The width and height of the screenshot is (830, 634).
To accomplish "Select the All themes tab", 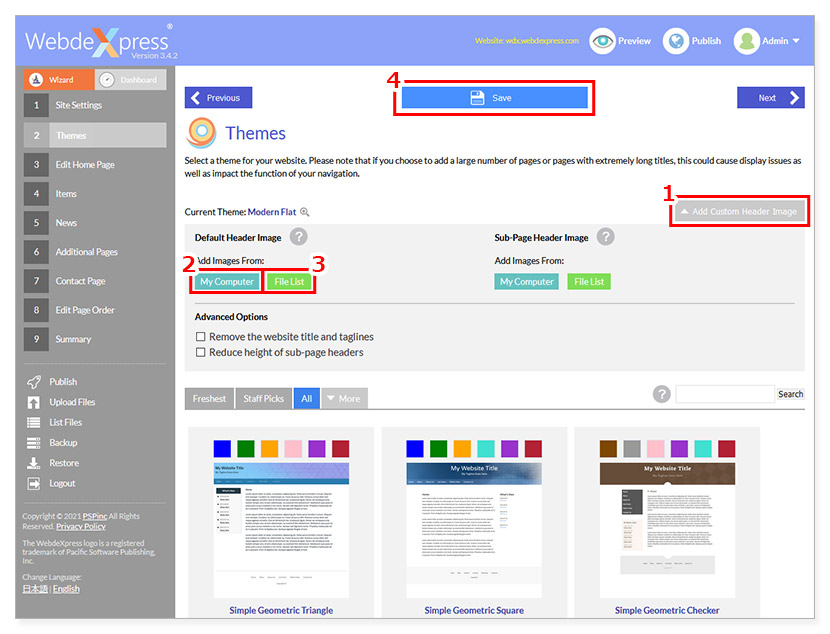I will coord(306,398).
